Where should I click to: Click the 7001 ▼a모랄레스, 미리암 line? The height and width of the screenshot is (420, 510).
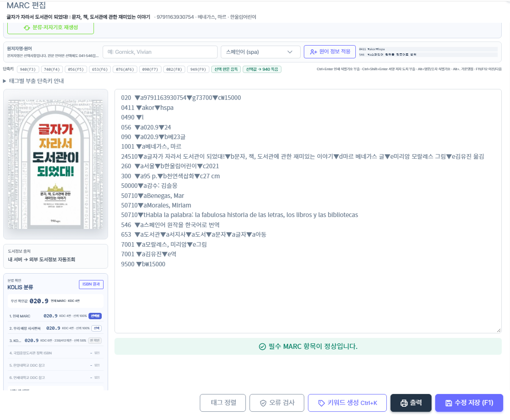(164, 244)
